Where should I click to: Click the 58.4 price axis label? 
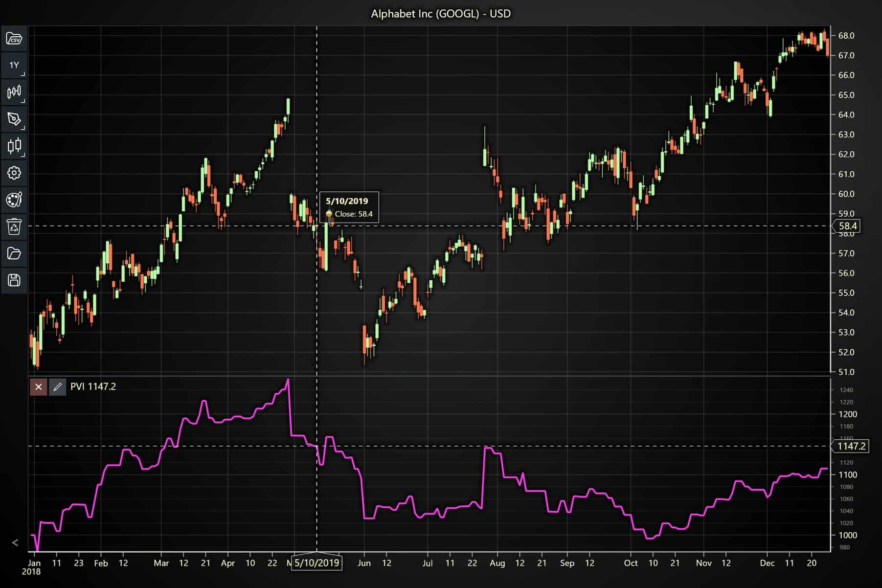pos(847,226)
